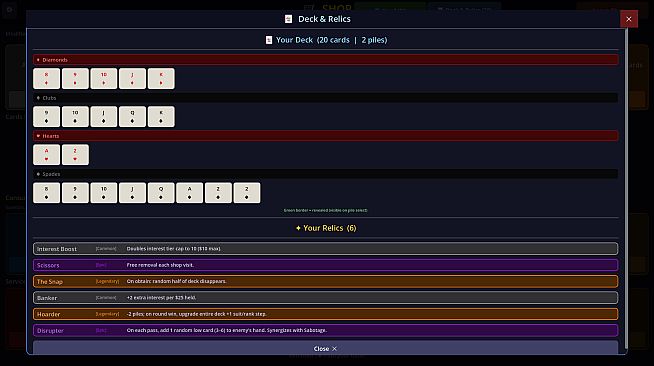The image size is (654, 366).
Task: Pick the Jack of Spades card
Action: pyautogui.click(x=132, y=193)
